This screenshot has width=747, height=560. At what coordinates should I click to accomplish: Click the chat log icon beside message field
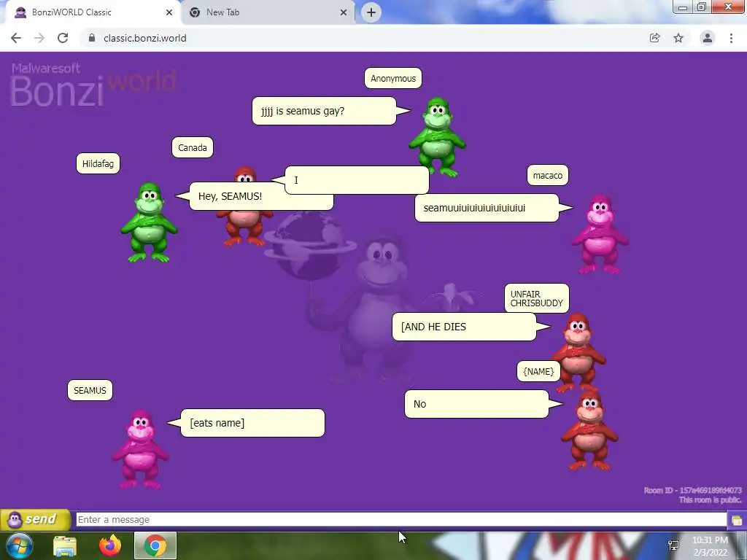pos(737,520)
